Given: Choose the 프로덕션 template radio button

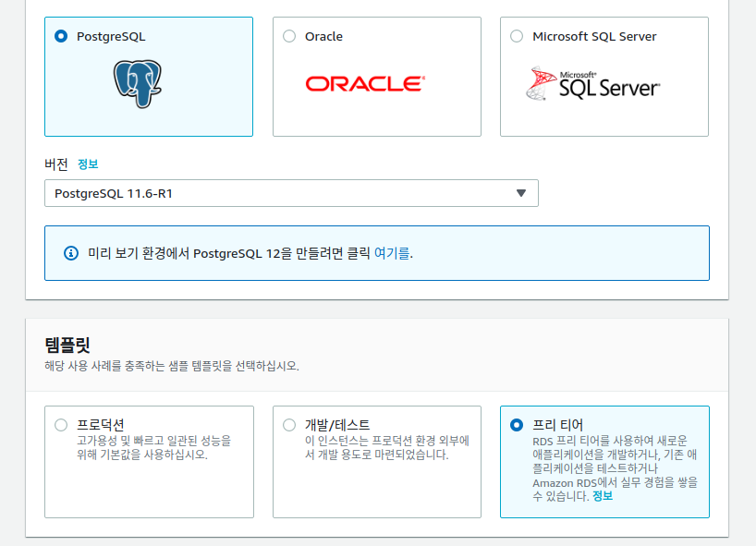Looking at the screenshot, I should 61,425.
